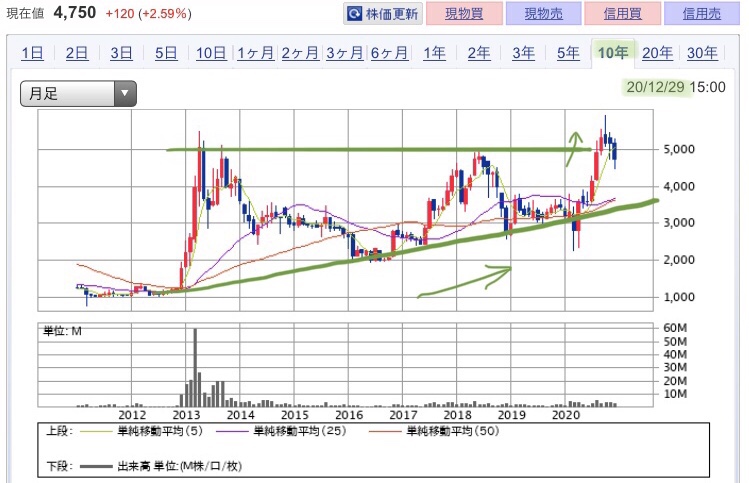Switch to the 1日 tab

tap(32, 54)
